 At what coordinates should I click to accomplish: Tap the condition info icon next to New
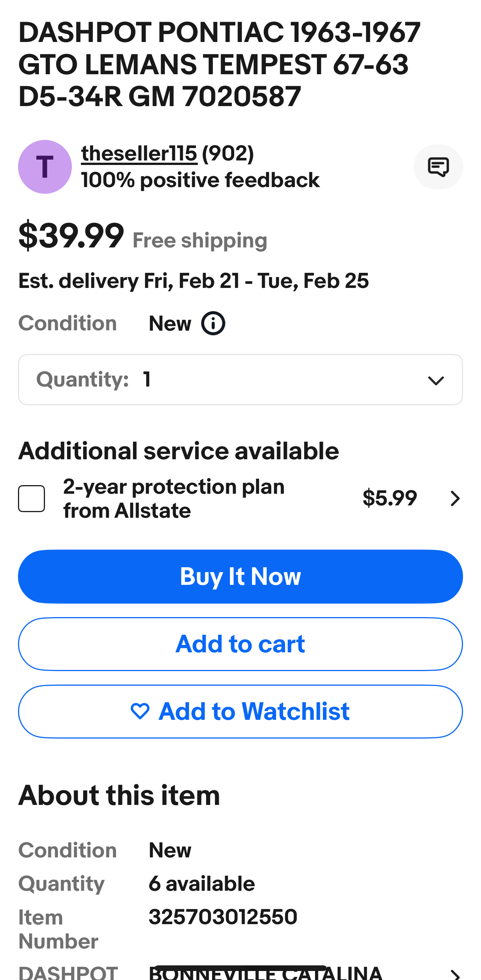[x=213, y=324]
